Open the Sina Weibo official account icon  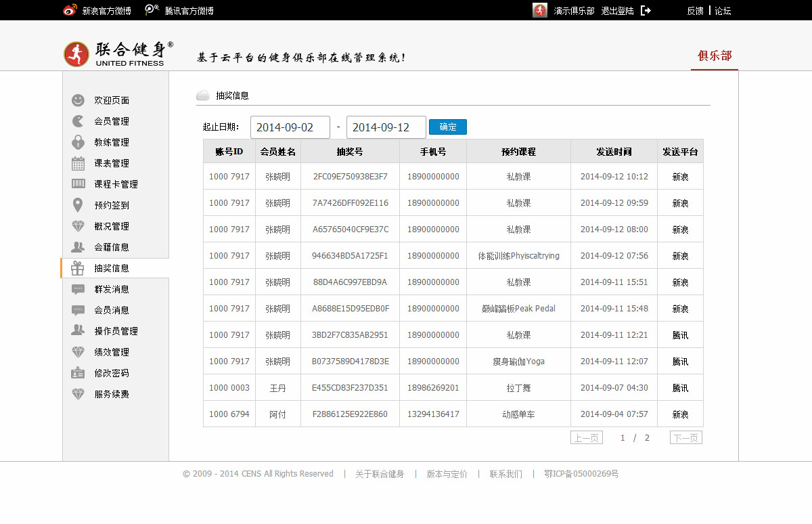tap(70, 11)
